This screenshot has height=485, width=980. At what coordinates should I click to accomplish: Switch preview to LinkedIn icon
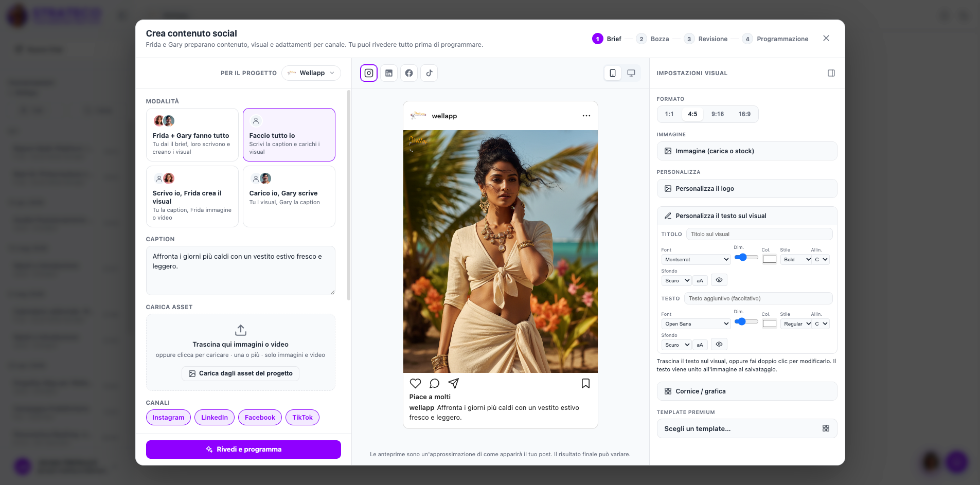click(x=389, y=73)
